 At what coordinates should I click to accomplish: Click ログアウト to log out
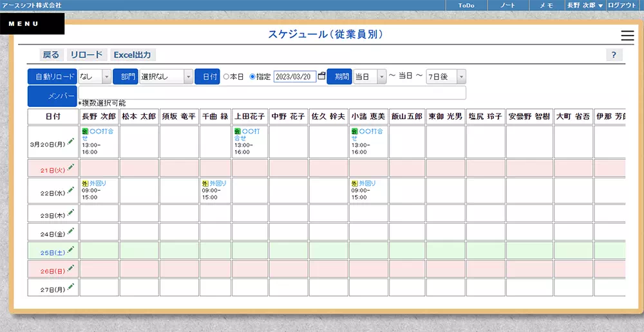pyautogui.click(x=622, y=5)
